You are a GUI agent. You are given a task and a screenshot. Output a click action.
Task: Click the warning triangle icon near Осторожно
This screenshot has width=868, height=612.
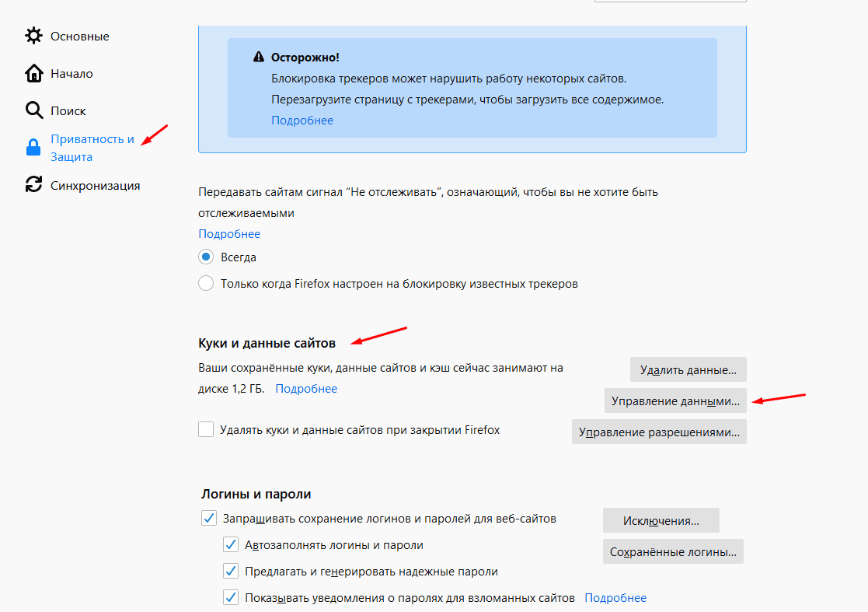tap(259, 57)
